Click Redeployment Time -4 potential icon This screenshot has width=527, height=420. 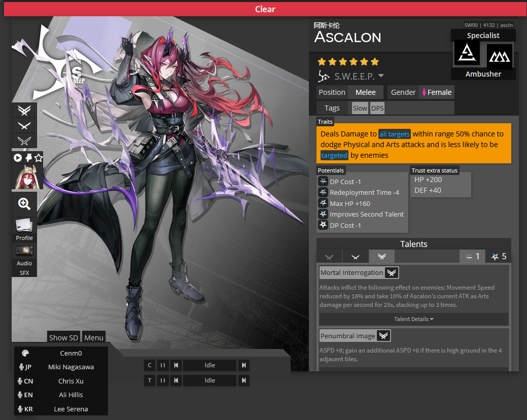323,192
